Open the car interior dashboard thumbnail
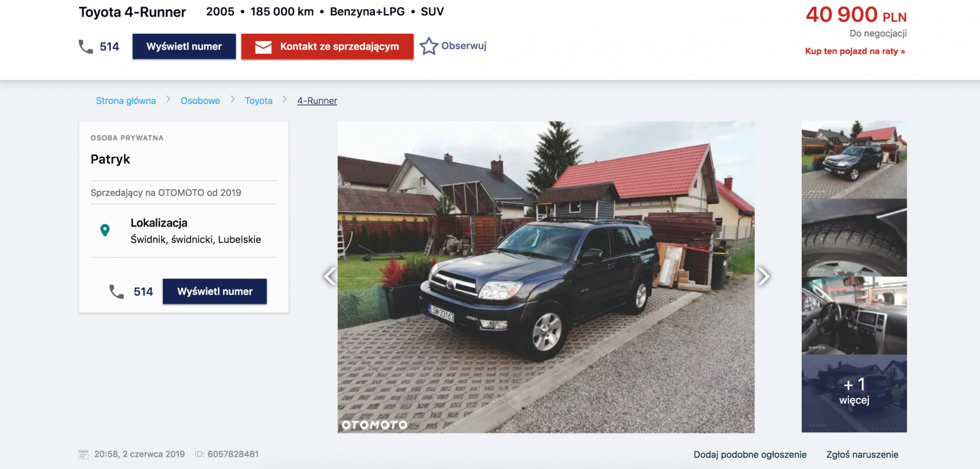This screenshot has width=980, height=469. point(854,316)
